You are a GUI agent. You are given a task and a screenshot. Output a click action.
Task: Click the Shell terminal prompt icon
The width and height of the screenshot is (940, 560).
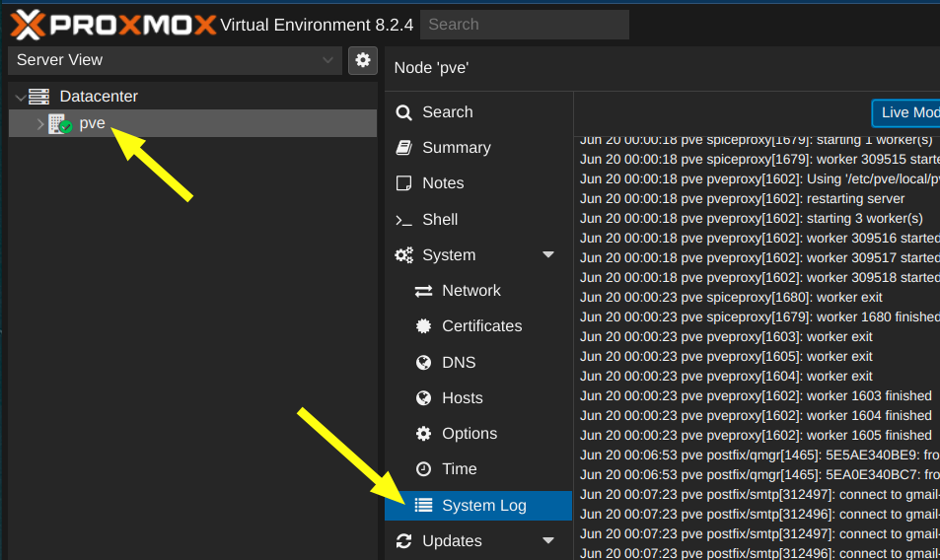pyautogui.click(x=403, y=220)
